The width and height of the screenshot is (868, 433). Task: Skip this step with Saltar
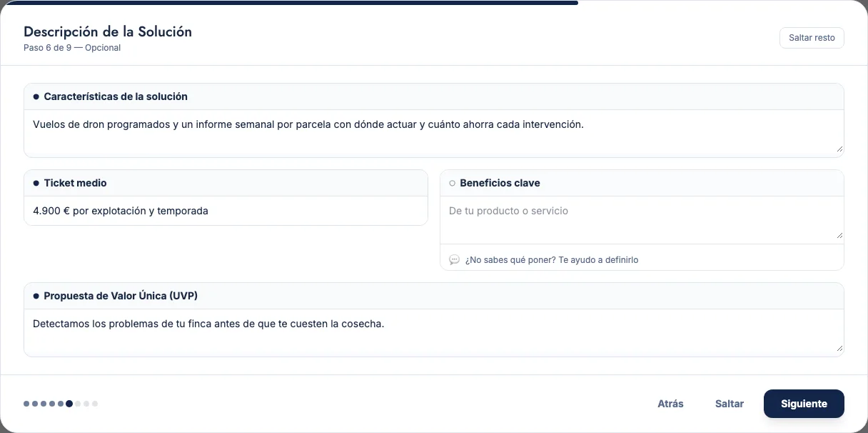pos(730,404)
